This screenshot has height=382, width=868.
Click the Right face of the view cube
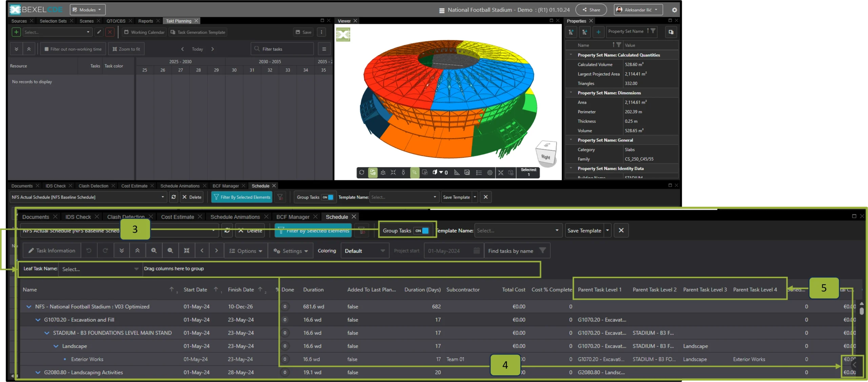pyautogui.click(x=546, y=157)
